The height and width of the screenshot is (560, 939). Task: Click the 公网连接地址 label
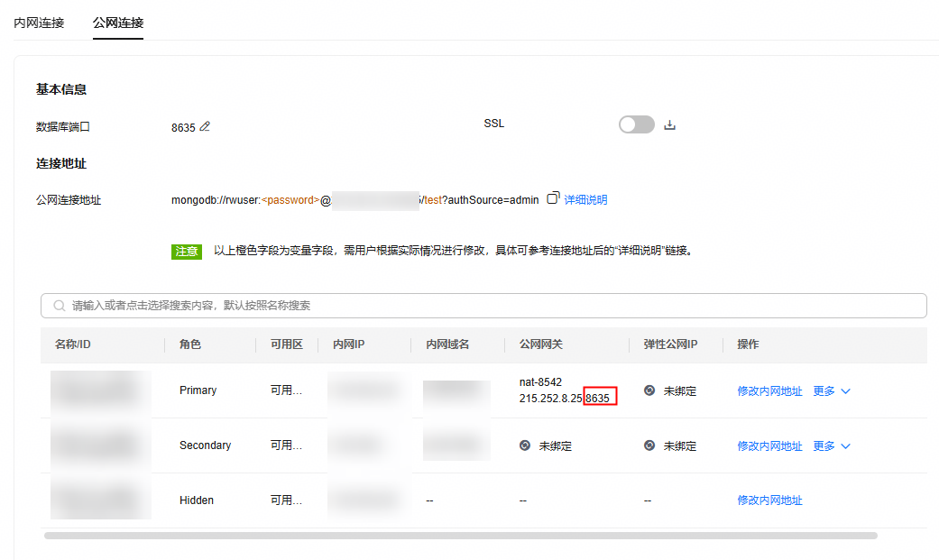pos(69,200)
